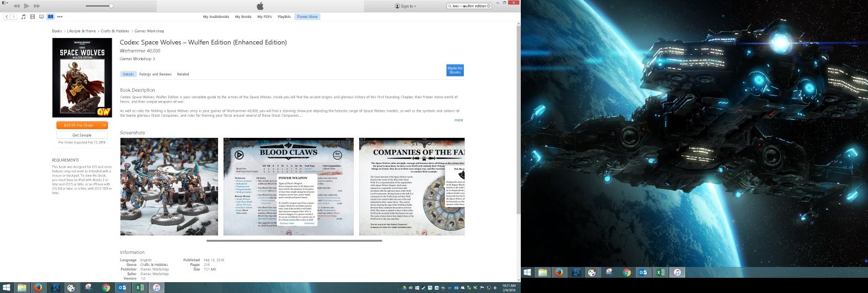Click the Get Sample button
Image resolution: width=868 pixels, height=293 pixels.
[82, 135]
